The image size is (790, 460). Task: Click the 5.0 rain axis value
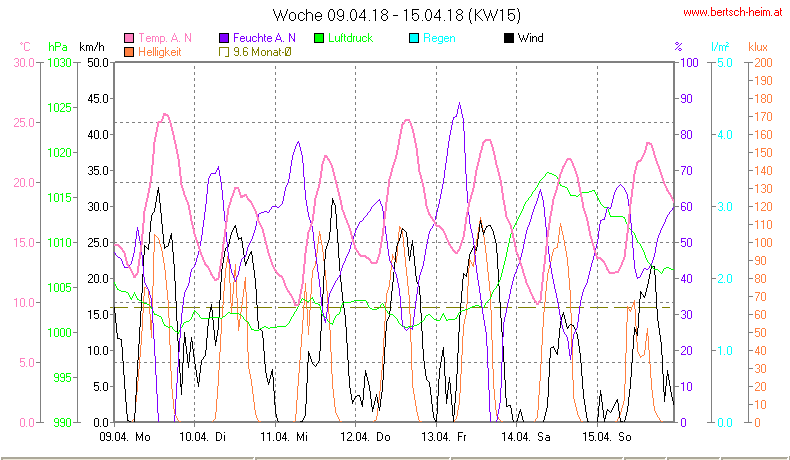725,63
